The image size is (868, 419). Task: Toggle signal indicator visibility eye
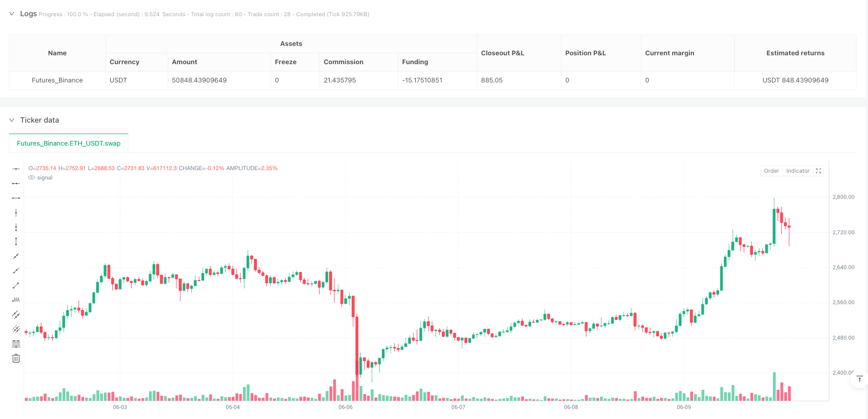tap(32, 178)
